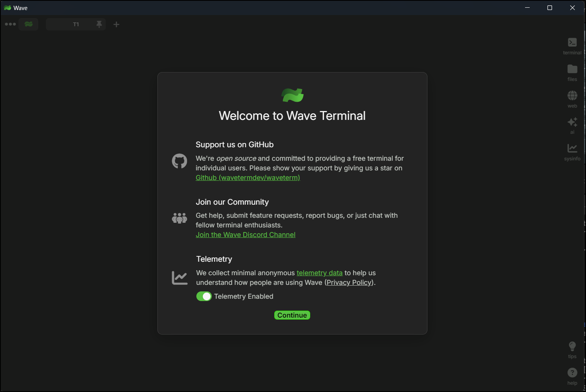Minimize the Wave window
This screenshot has height=392, width=586.
(527, 8)
